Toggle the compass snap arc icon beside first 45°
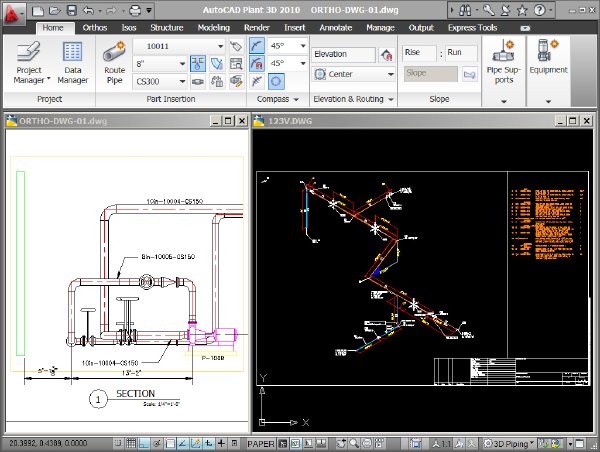This screenshot has width=600, height=452. 257,46
